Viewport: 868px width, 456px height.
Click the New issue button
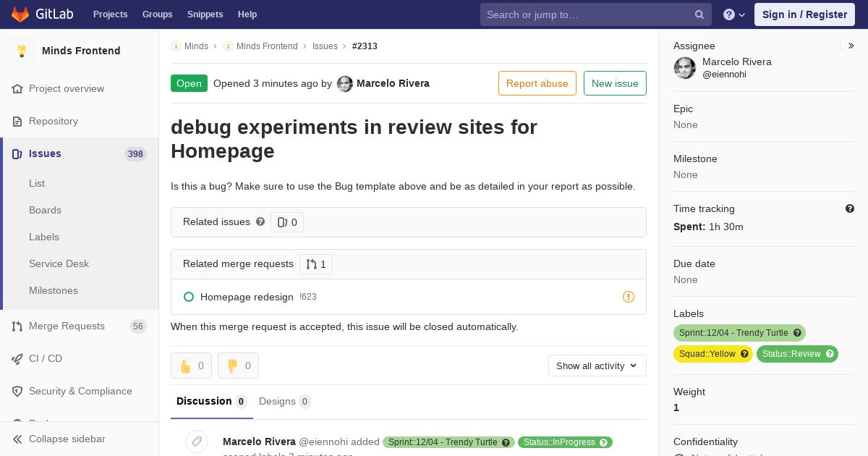click(x=615, y=83)
